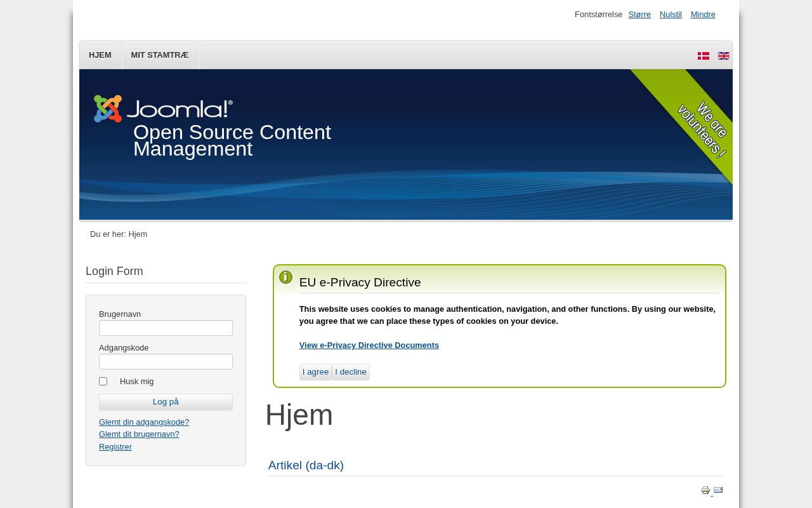
Task: Tick the Husk mig checkbox
Action: (x=103, y=382)
